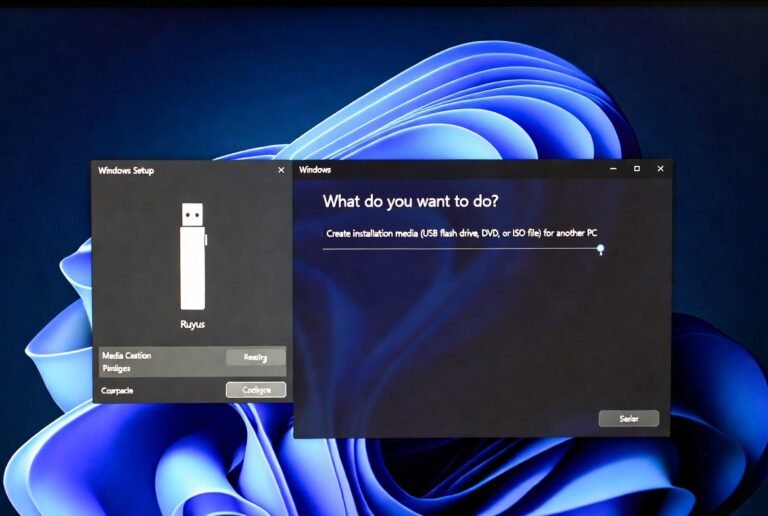Maximize the Windows window
768x516 pixels.
point(637,169)
